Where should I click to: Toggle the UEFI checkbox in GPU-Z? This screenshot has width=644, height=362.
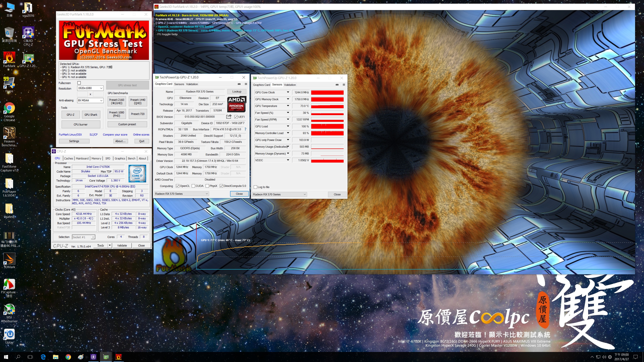(236, 117)
